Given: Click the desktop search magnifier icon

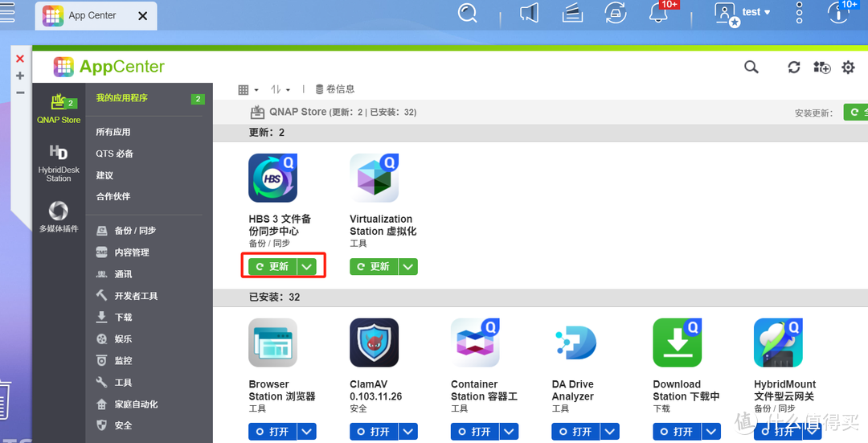Looking at the screenshot, I should 467,12.
